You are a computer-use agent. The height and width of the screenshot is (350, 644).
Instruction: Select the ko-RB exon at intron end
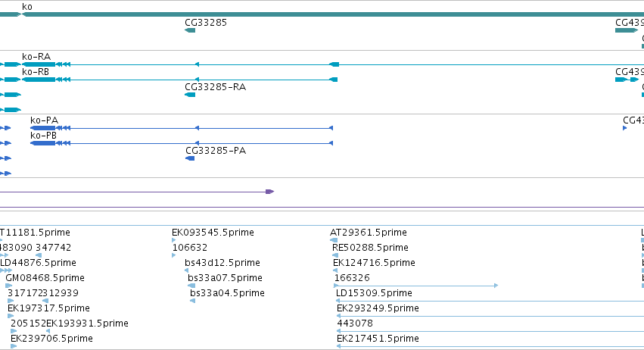tap(334, 80)
